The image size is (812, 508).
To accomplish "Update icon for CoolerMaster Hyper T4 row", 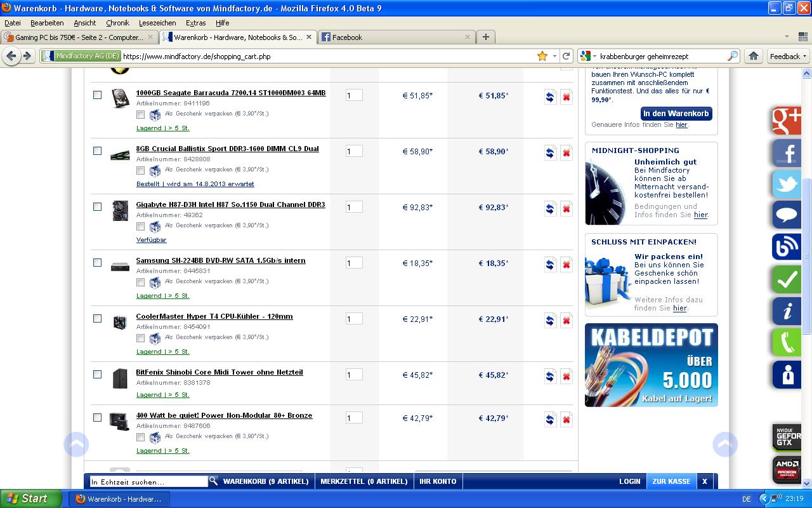I will pos(550,321).
